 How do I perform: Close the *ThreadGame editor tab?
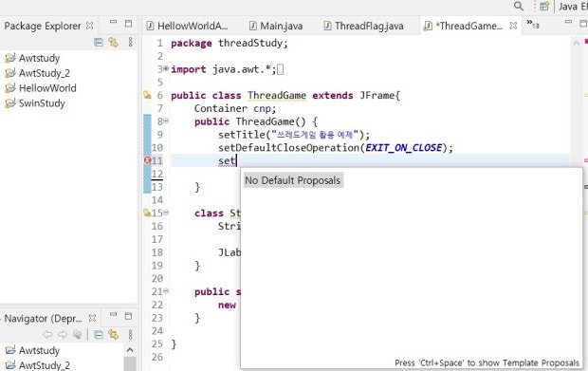tap(513, 26)
